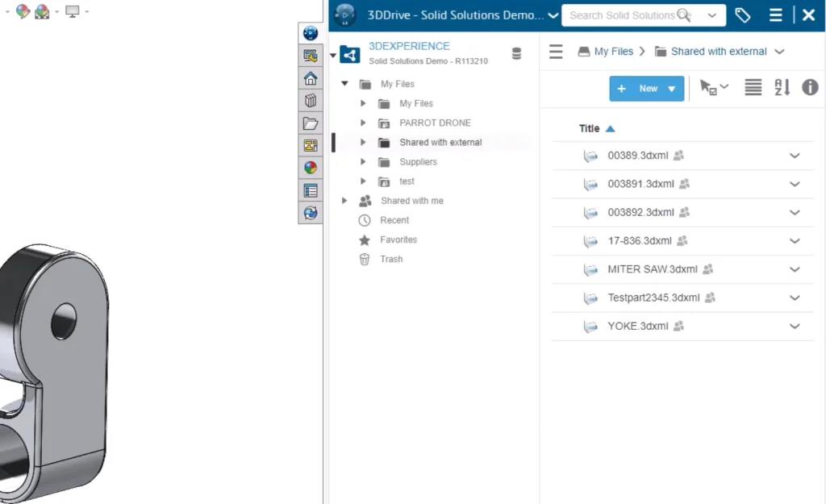
Task: Expand the Suppliers folder
Action: pos(363,161)
